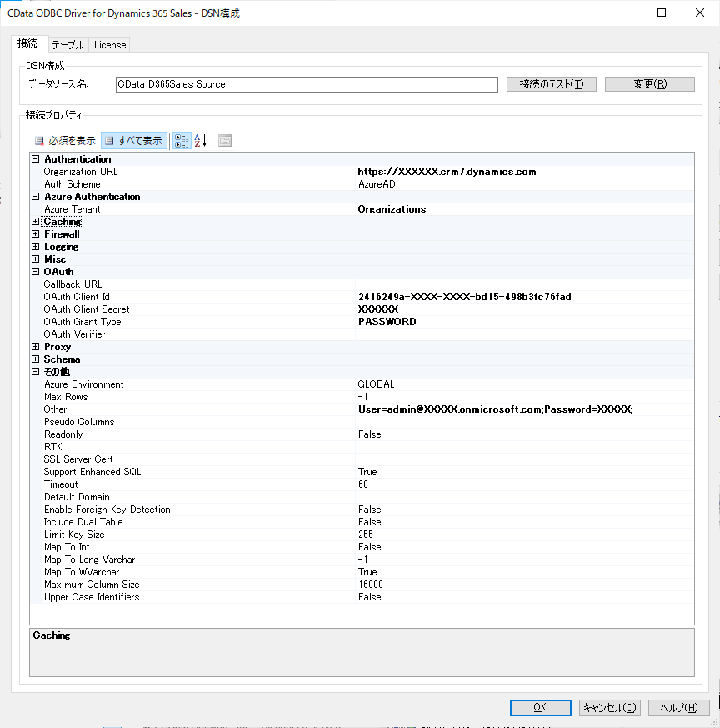720x728 pixels.
Task: Select Enable Foreign Key Detection value
Action: [x=370, y=510]
